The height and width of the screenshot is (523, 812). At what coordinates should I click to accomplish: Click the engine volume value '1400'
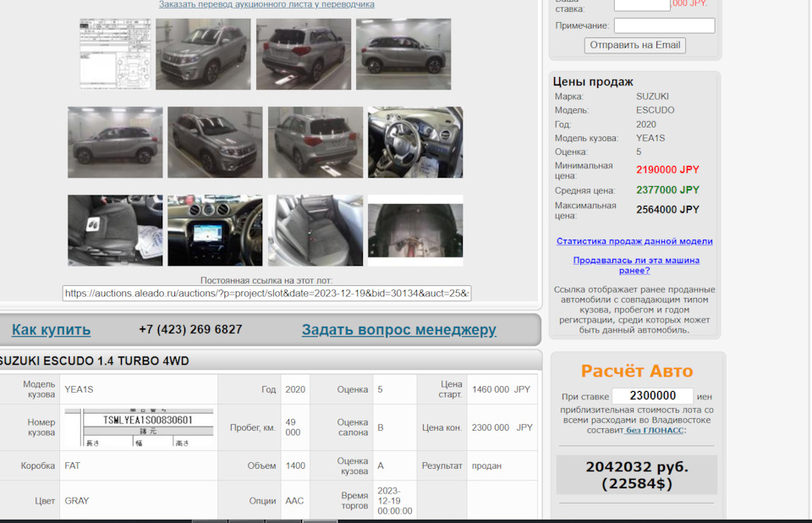coord(295,465)
